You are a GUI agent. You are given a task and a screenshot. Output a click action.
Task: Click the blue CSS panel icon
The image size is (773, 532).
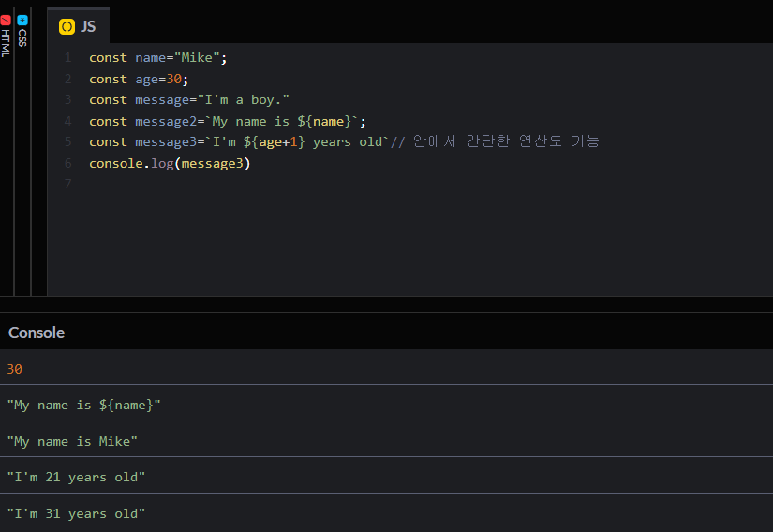tap(22, 21)
